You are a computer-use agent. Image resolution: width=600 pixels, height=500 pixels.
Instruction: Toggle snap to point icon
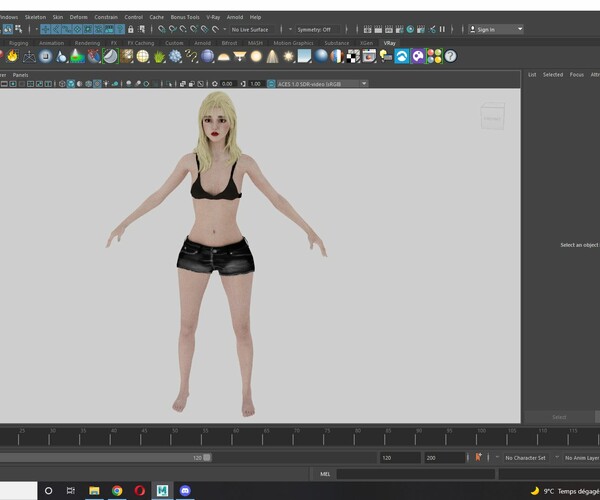click(x=183, y=29)
